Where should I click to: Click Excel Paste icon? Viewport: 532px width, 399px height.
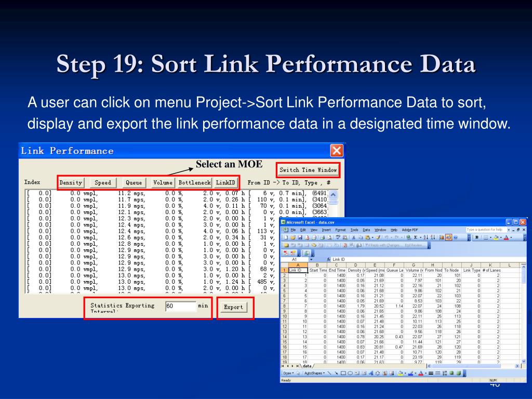click(367, 237)
